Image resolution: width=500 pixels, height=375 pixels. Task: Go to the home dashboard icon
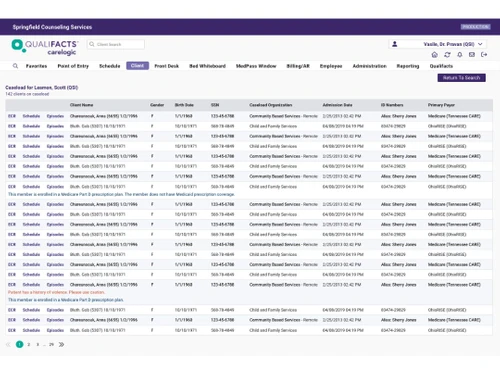[434, 55]
